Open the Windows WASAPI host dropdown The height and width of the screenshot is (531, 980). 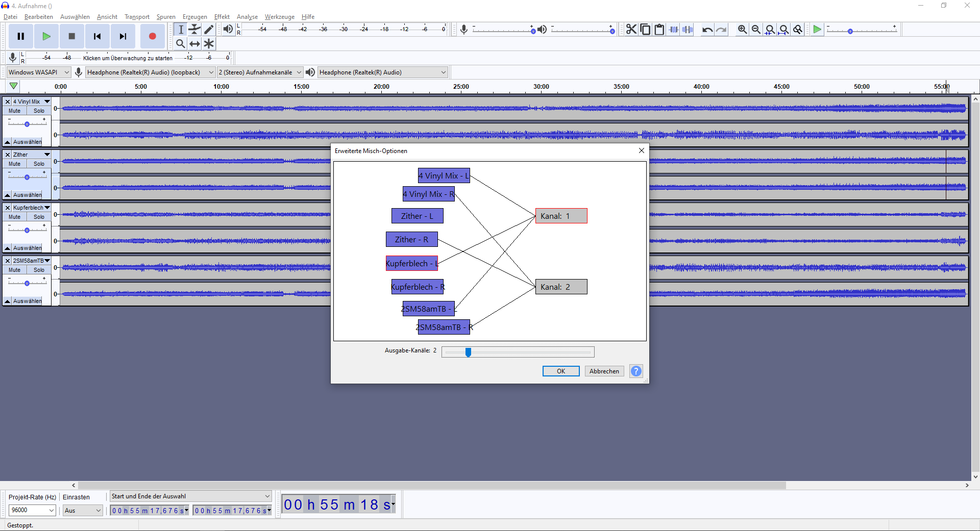[39, 72]
